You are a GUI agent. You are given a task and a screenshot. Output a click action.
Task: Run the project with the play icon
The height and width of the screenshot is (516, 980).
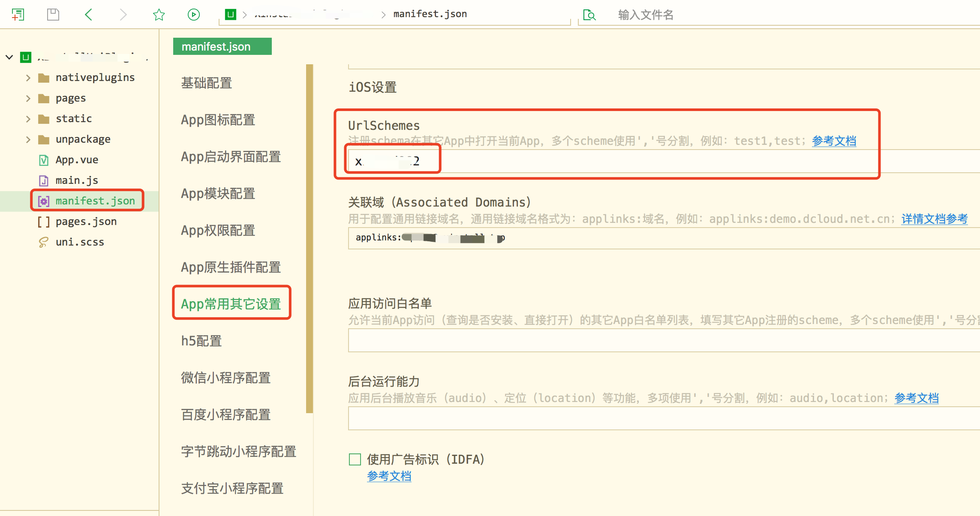point(193,14)
